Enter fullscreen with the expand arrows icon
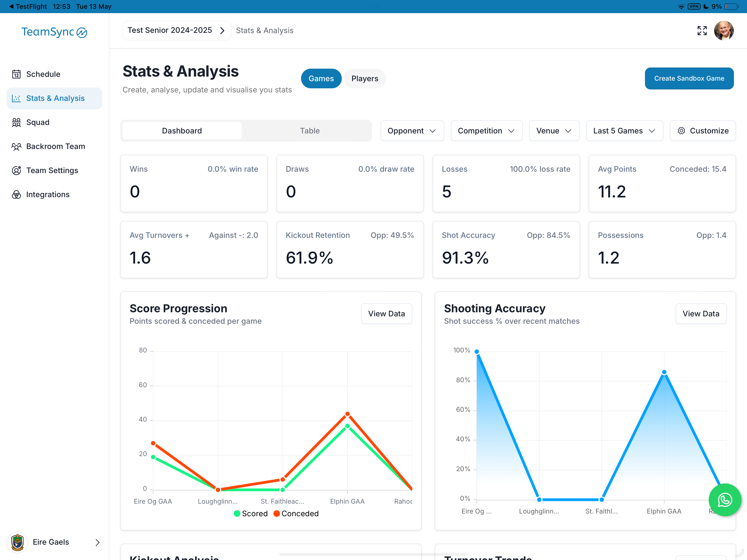The height and width of the screenshot is (560, 747). (702, 30)
